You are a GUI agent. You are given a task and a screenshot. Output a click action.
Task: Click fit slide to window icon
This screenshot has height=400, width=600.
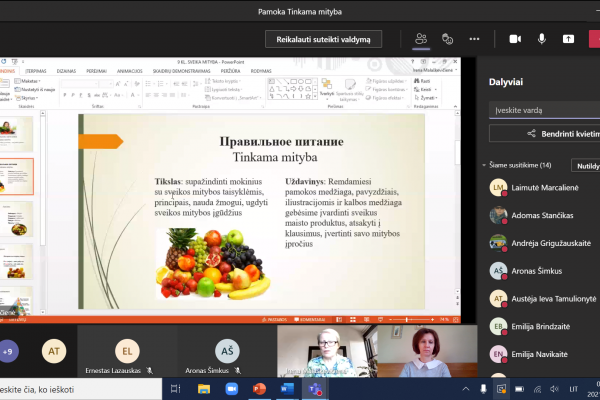pos(455,320)
